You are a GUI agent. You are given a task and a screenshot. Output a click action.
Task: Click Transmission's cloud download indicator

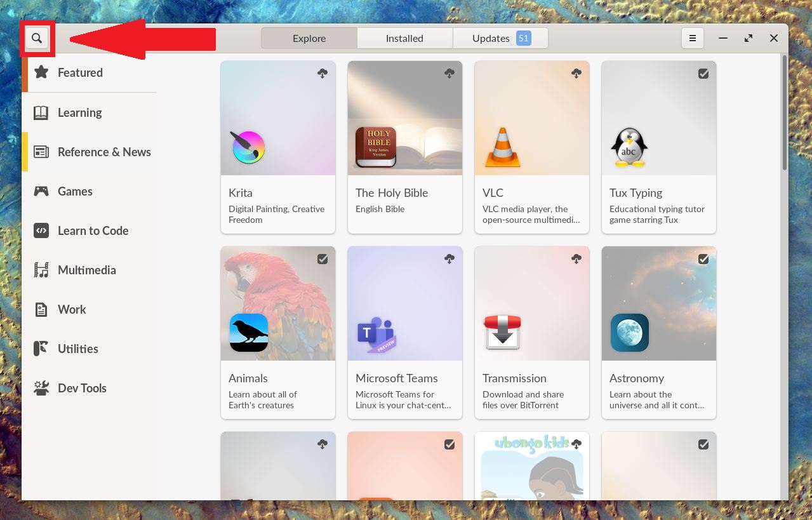(576, 259)
